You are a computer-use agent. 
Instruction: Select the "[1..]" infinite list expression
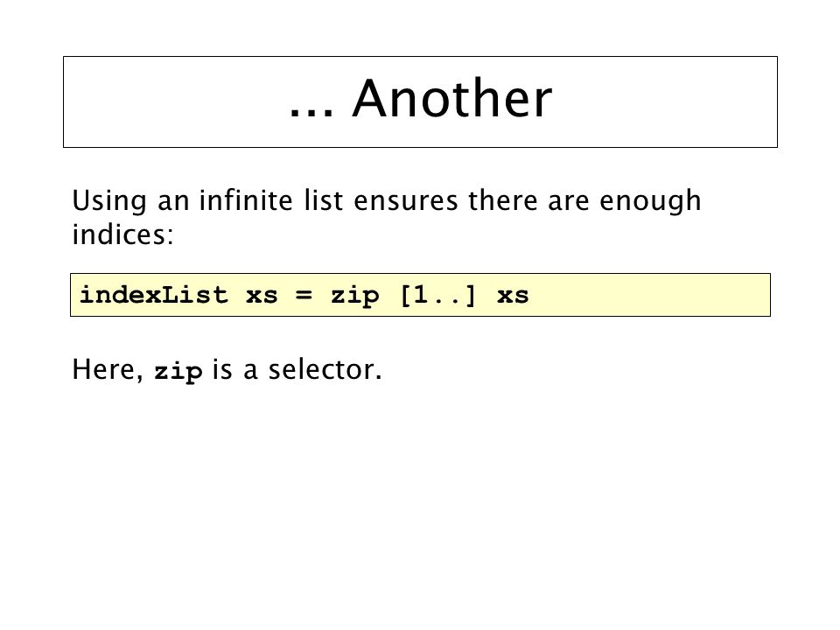[x=437, y=295]
